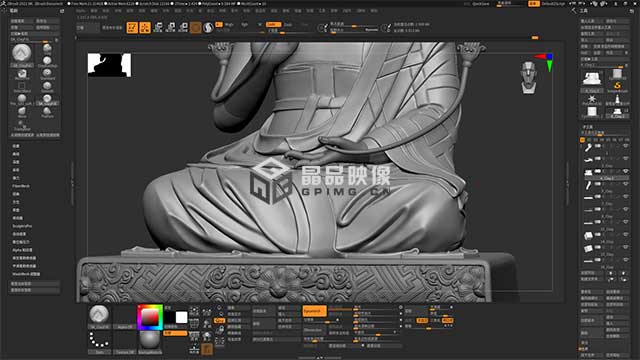Toggle visibility eye of first subtool
The height and width of the screenshot is (360, 640).
[x=625, y=146]
